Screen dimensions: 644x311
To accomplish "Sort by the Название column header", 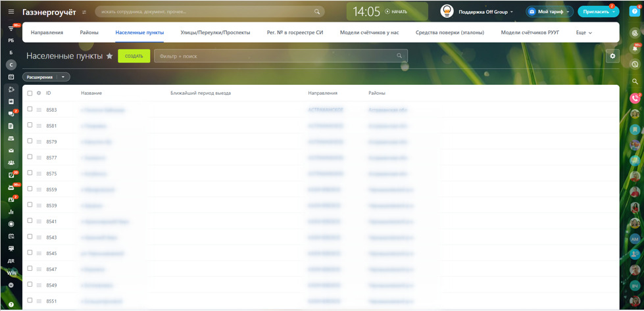I will click(x=91, y=93).
